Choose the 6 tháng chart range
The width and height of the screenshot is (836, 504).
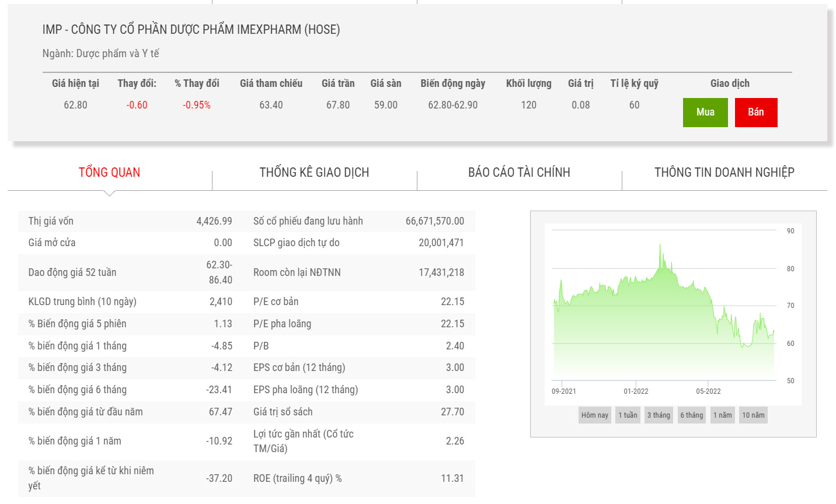691,415
